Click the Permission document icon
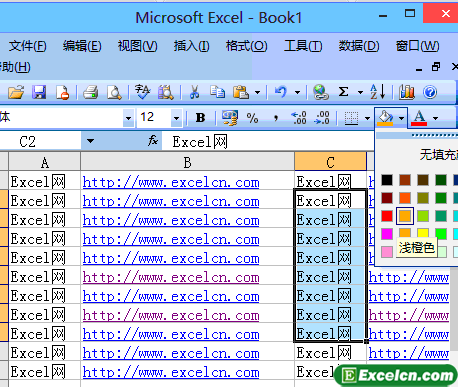Viewport: 458px width, 387px height. click(62, 92)
